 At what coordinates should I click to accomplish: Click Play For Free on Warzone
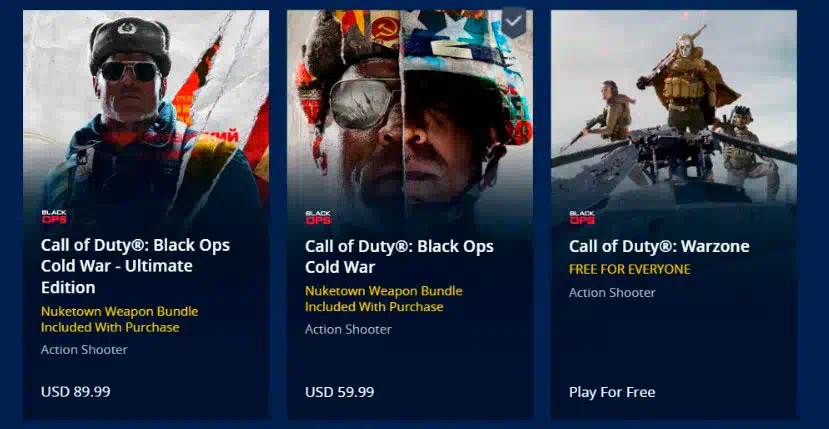612,393
